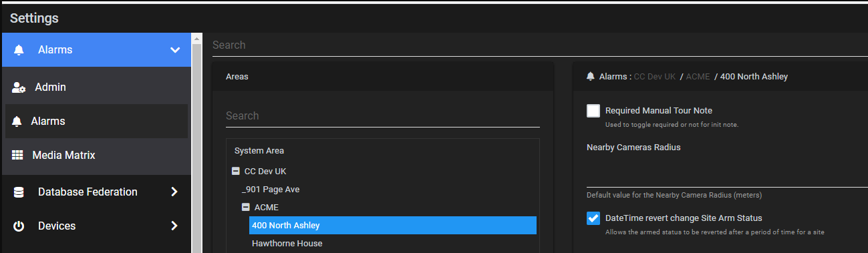
Task: Click the Database Federation database icon
Action: (19, 192)
